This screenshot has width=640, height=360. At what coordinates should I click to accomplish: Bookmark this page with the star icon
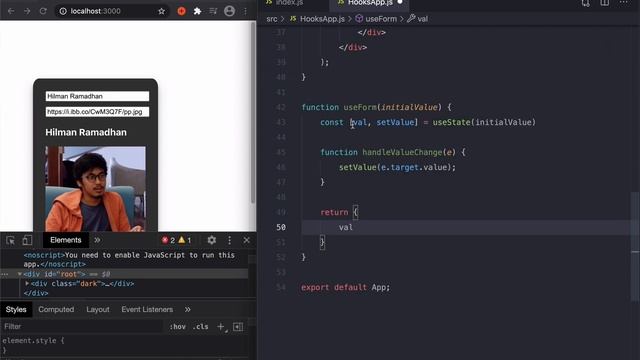(162, 11)
